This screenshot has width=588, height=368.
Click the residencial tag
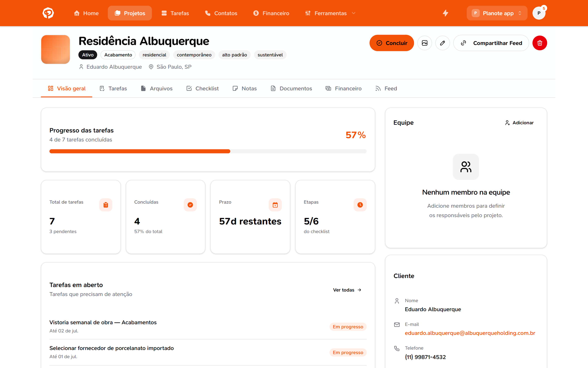click(154, 55)
